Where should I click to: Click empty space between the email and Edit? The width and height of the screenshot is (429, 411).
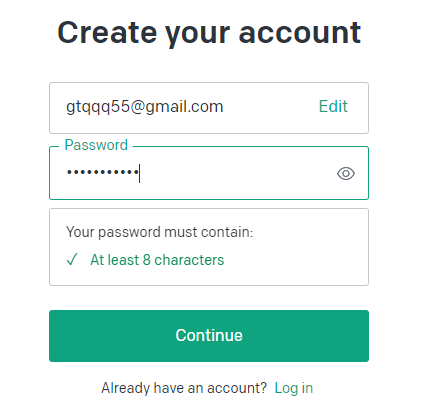click(271, 107)
